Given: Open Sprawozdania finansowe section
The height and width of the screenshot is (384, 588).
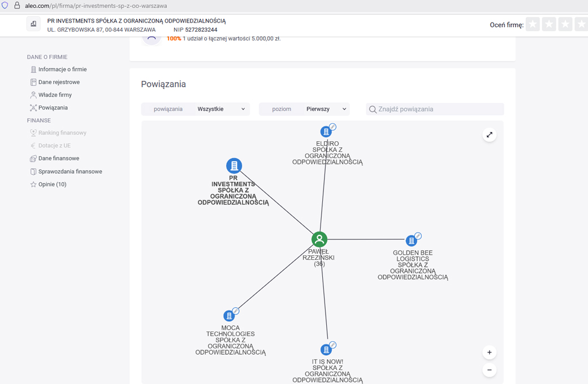Looking at the screenshot, I should click(x=70, y=171).
